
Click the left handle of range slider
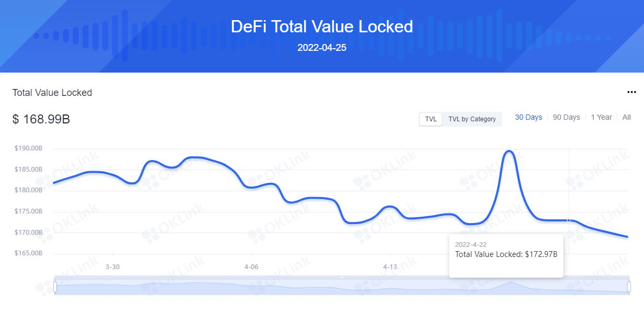[x=55, y=287]
